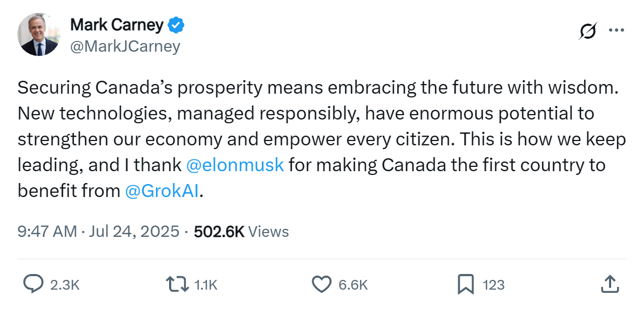Open Mark Carney's profile photo
The width and height of the screenshot is (644, 309).
(x=39, y=34)
